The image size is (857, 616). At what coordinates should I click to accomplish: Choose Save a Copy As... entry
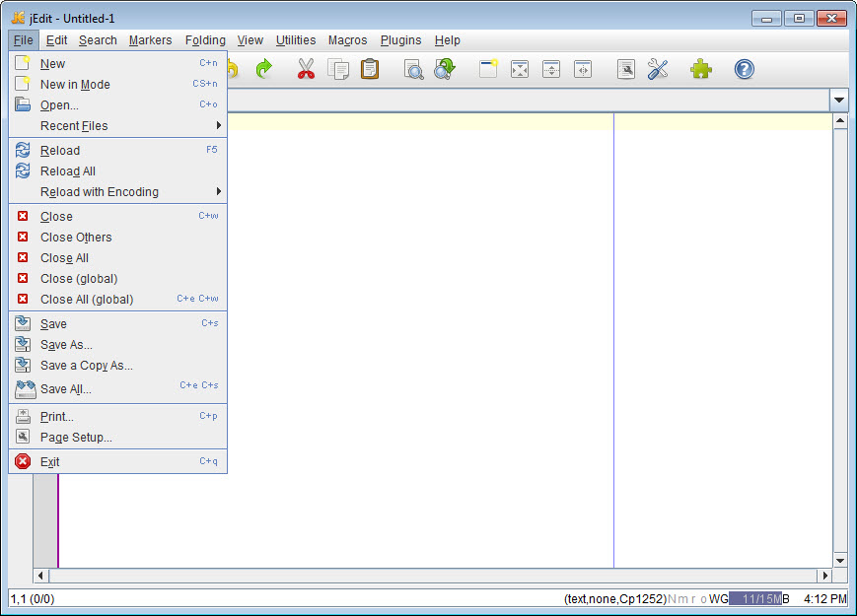pos(118,366)
